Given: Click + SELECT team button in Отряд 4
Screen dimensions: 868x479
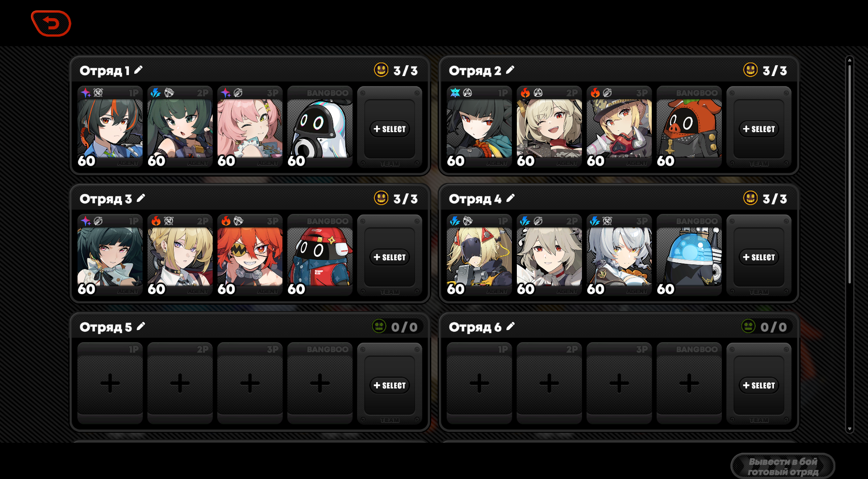Looking at the screenshot, I should (759, 257).
